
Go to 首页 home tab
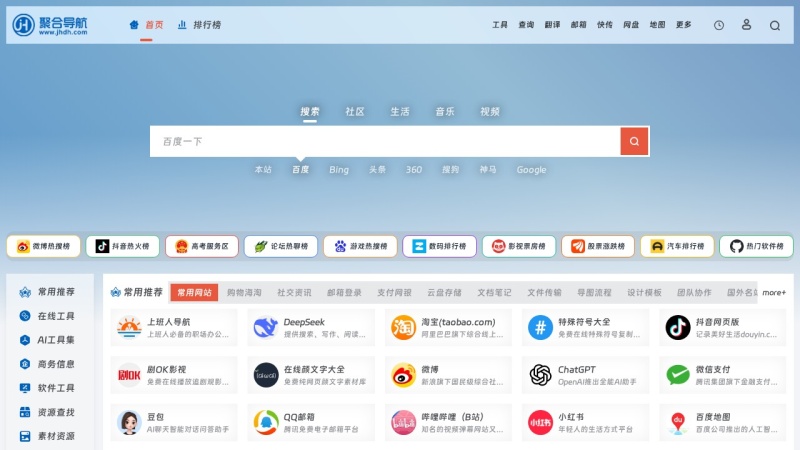coord(146,24)
